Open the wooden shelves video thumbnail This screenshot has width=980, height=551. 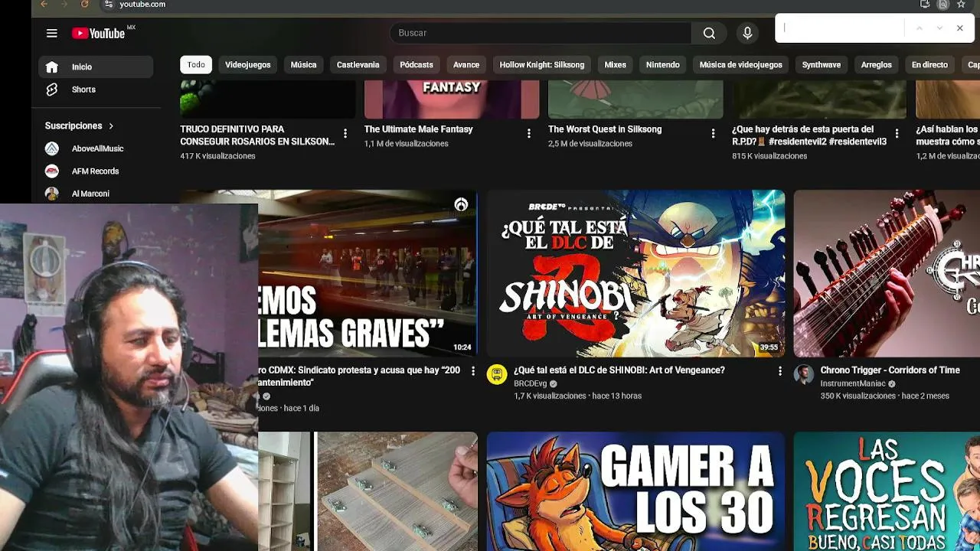click(x=367, y=491)
